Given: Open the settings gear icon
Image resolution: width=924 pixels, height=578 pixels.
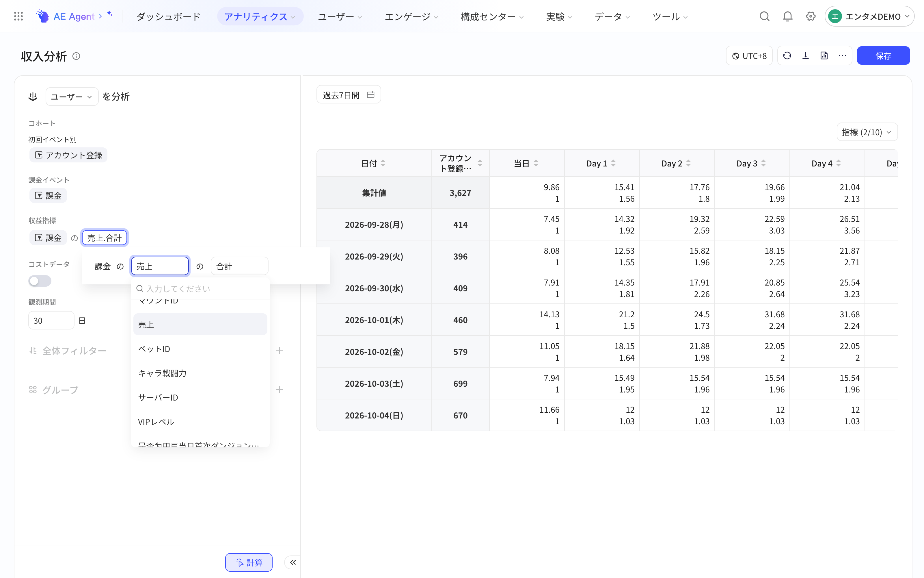Looking at the screenshot, I should coord(811,16).
